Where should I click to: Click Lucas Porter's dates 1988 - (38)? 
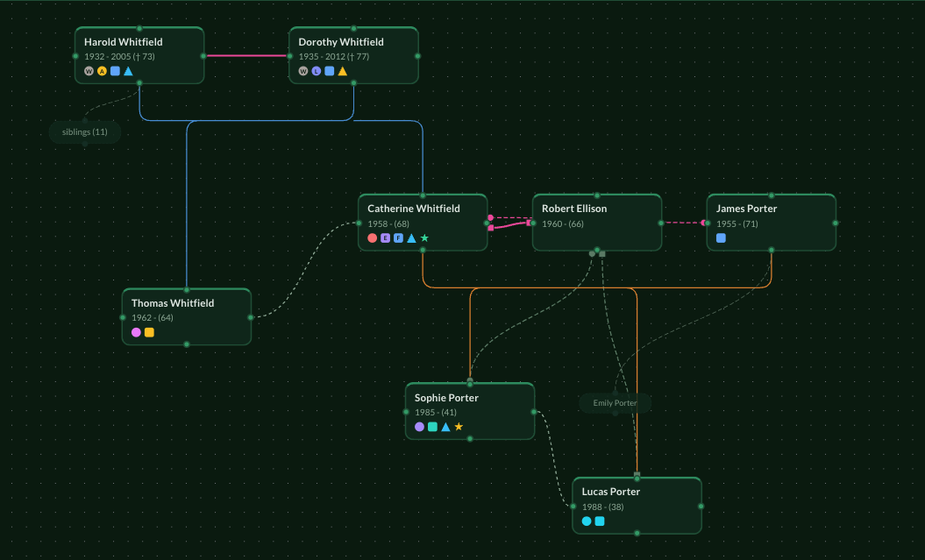[602, 507]
